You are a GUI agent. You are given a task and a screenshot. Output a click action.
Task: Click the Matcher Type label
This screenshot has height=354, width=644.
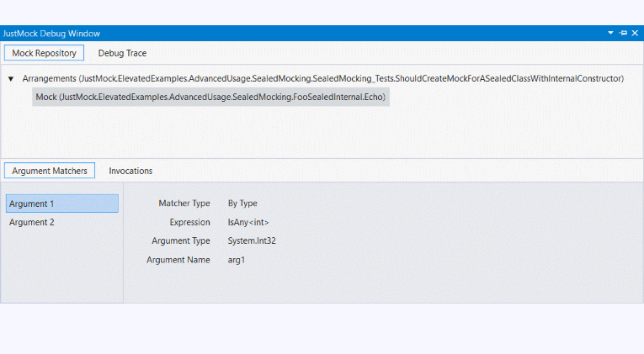[x=184, y=203]
